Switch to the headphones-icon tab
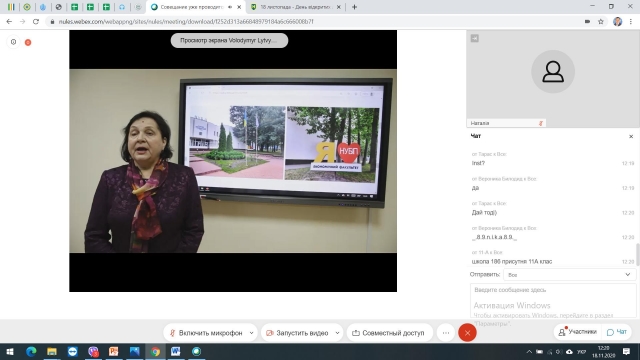 [x=122, y=7]
